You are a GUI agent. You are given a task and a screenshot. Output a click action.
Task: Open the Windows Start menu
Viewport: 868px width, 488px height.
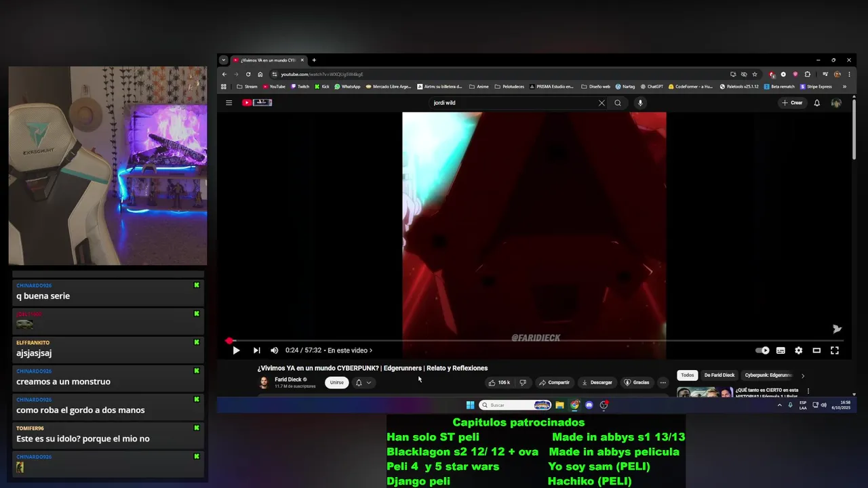click(470, 405)
